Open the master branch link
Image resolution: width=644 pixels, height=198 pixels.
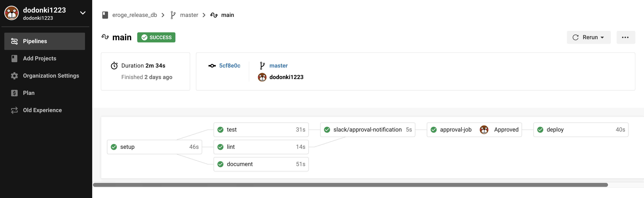click(x=278, y=66)
